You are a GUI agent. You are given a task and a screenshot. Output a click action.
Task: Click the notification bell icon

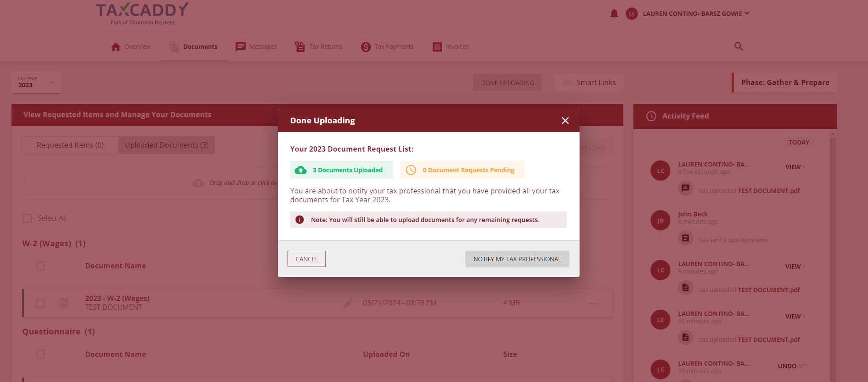point(614,14)
